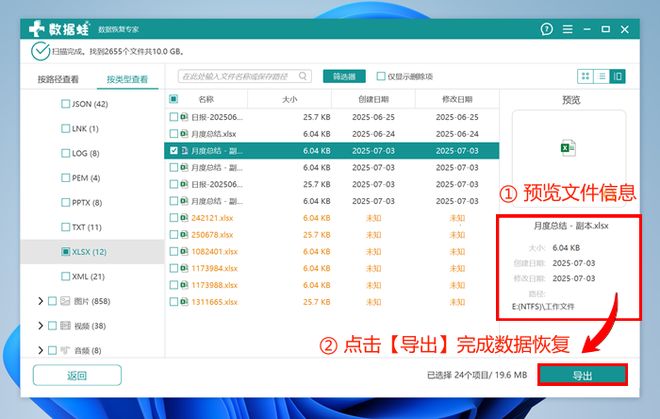This screenshot has height=419, width=660.
Task: Click Excel icon of 月度总结.xlsx row
Action: [184, 133]
